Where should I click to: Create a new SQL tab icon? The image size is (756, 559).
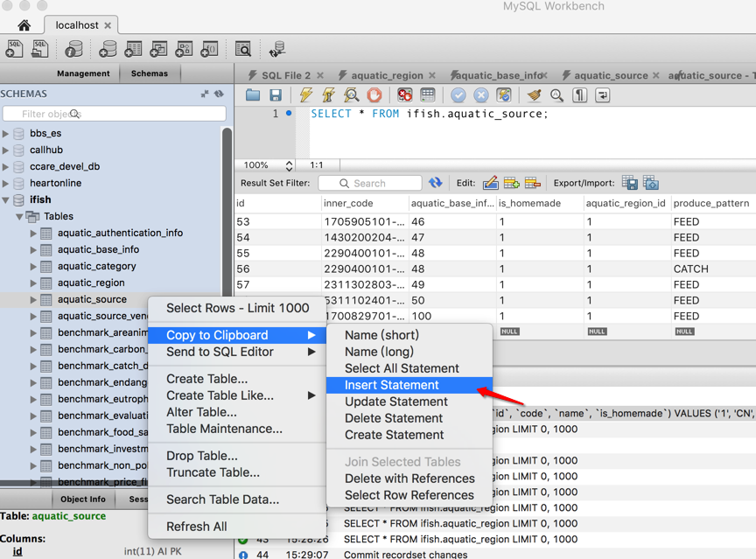pos(14,49)
